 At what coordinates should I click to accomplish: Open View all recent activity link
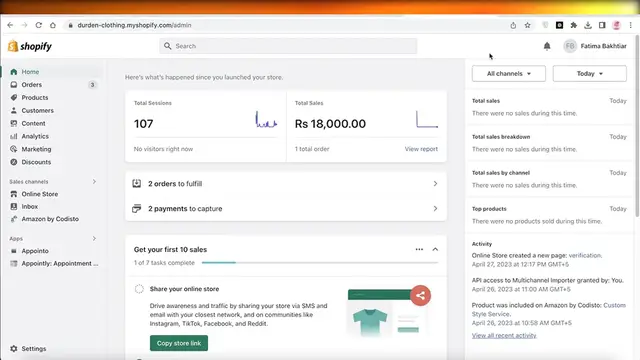point(504,336)
